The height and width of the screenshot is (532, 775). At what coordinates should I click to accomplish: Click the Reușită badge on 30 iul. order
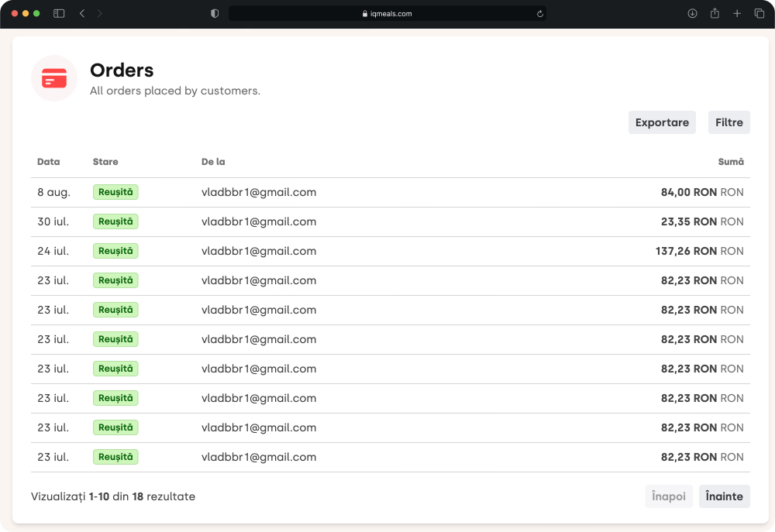pos(115,221)
